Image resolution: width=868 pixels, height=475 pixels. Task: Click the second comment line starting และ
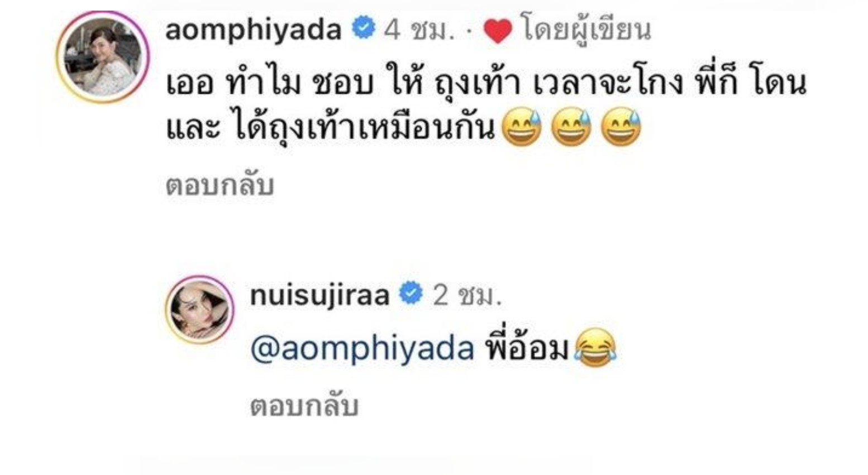coord(331,128)
